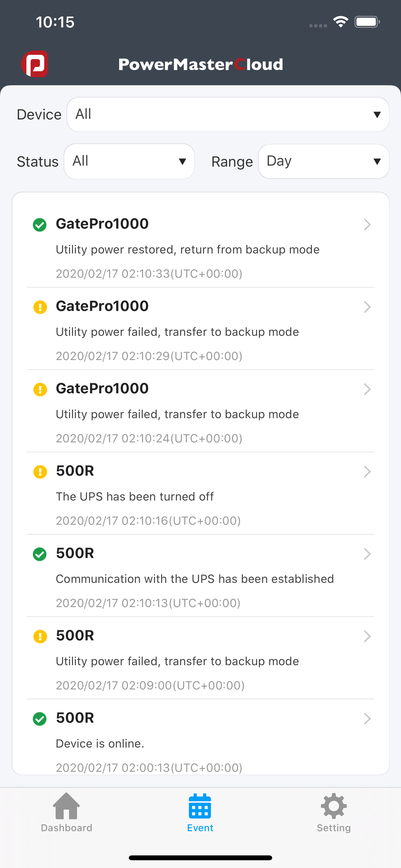
Task: Expand the 500R turned off event chevron
Action: tap(367, 471)
